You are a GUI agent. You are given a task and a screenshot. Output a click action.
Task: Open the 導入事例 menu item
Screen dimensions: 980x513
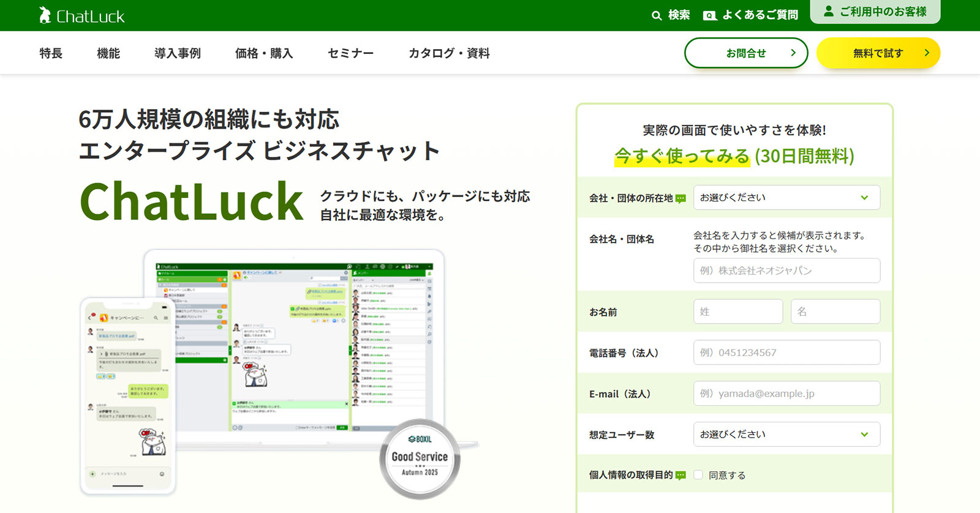pos(178,53)
